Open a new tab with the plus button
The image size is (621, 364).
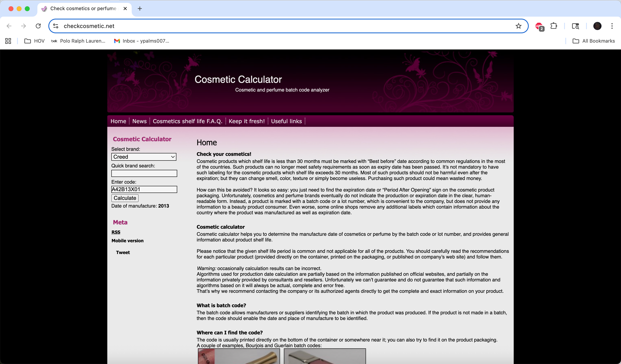[x=140, y=9]
